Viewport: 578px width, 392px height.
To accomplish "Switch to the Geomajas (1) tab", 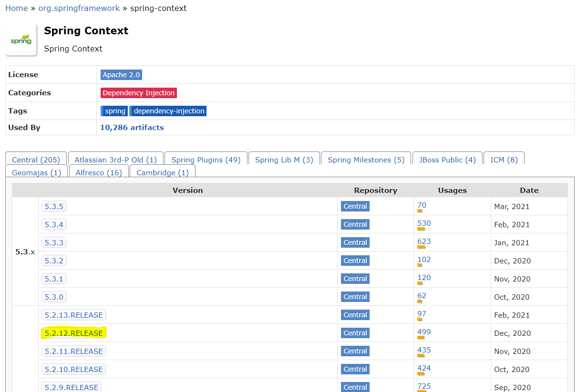I will [x=37, y=172].
